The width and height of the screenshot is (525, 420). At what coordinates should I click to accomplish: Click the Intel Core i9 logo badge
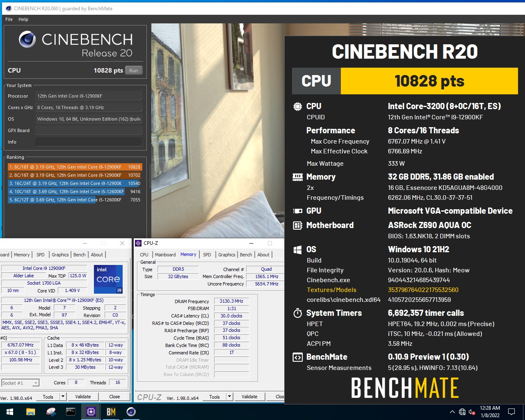point(108,279)
